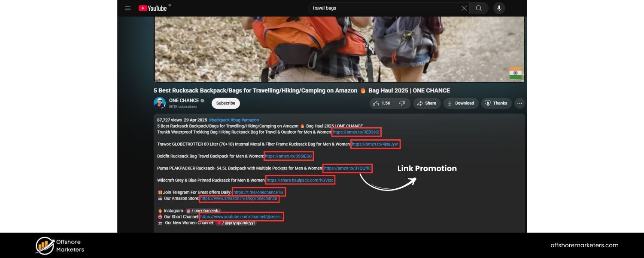Click the voice search microphone icon
Image resolution: width=644 pixels, height=258 pixels.
tap(498, 8)
